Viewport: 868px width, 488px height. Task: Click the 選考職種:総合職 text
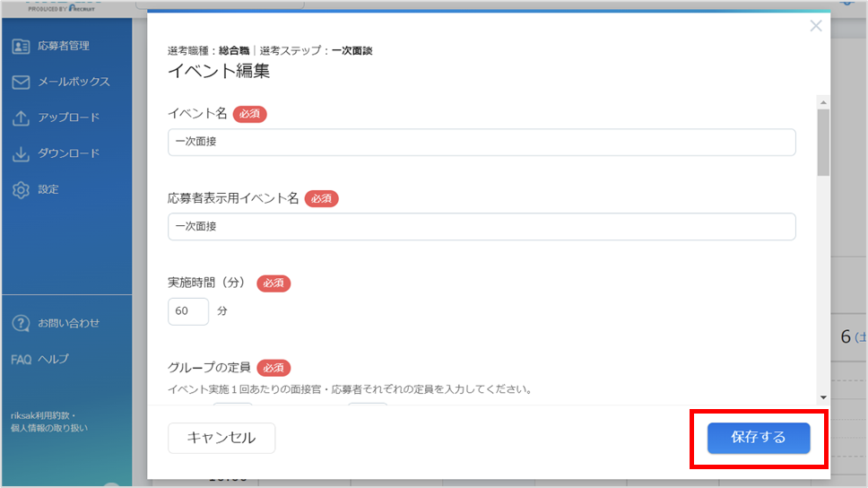coord(209,50)
